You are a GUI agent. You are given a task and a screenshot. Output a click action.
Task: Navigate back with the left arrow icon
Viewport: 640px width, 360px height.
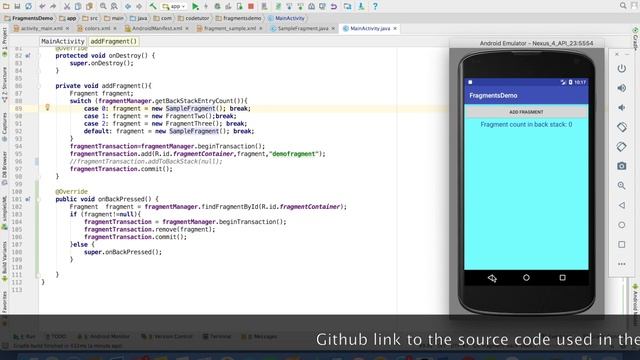point(128,6)
